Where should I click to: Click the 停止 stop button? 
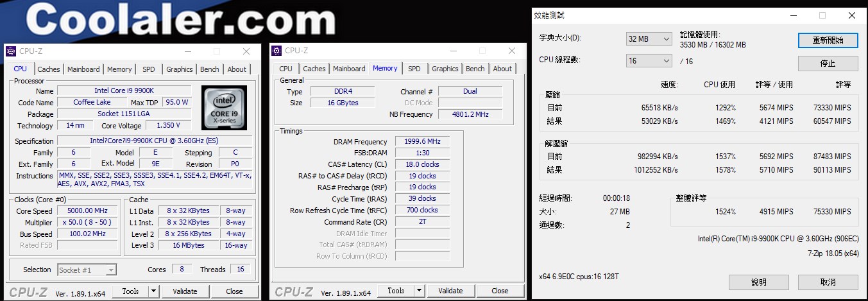[x=828, y=64]
